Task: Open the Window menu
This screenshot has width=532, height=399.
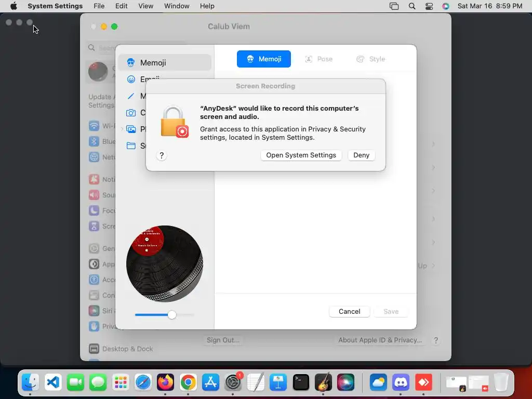Action: 177,6
